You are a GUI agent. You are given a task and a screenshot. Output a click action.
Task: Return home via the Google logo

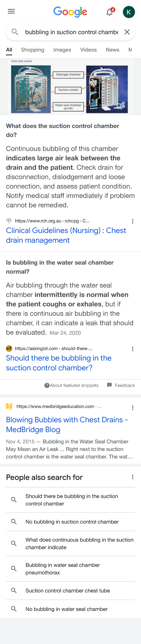(70, 12)
